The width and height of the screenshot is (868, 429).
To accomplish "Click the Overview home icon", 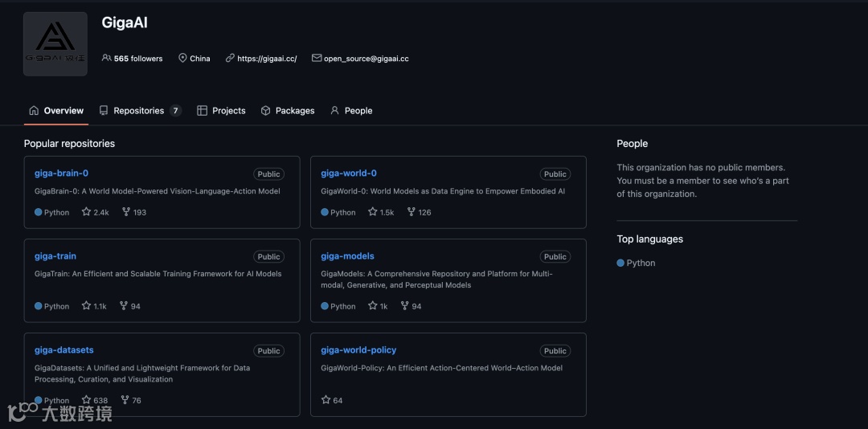I will pos(34,110).
